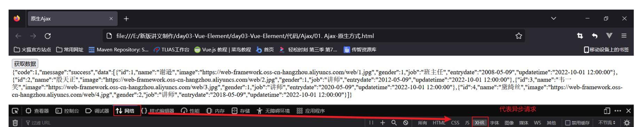Filter requests by CSS
The width and height of the screenshot is (644, 127).
[455, 123]
